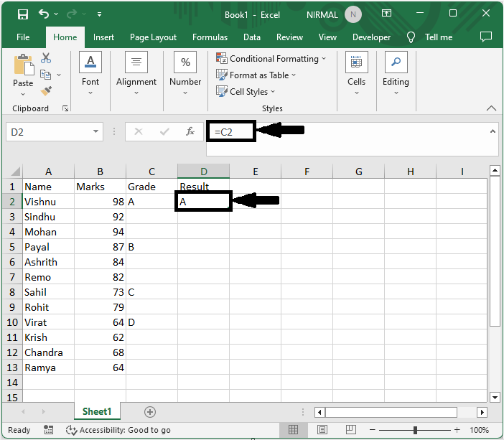Expand the Alignment group
The height and width of the screenshot is (440, 504).
pos(136,75)
